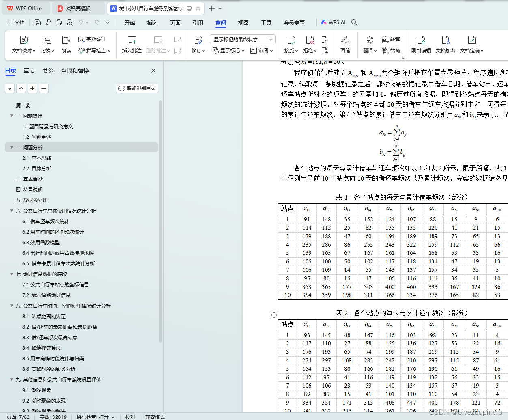Image resolution: width=508 pixels, height=420 pixels.
Task: Collapse the 二 问题分析 outline section
Action: (11, 147)
